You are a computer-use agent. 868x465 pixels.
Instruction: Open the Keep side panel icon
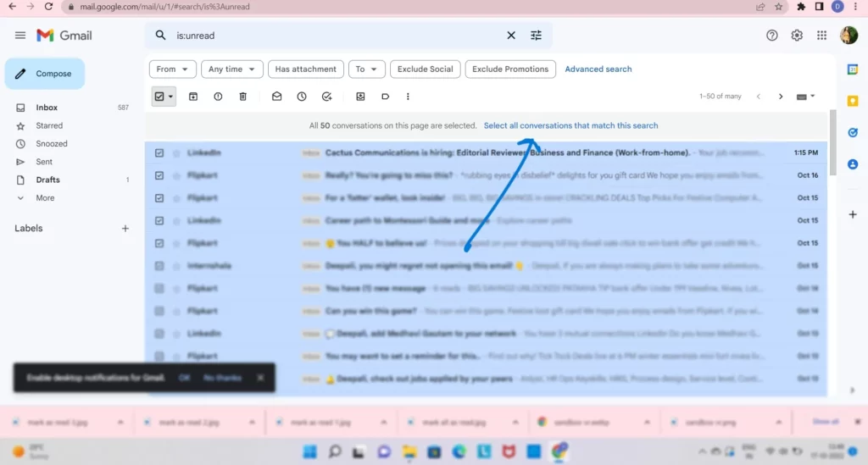coord(853,101)
